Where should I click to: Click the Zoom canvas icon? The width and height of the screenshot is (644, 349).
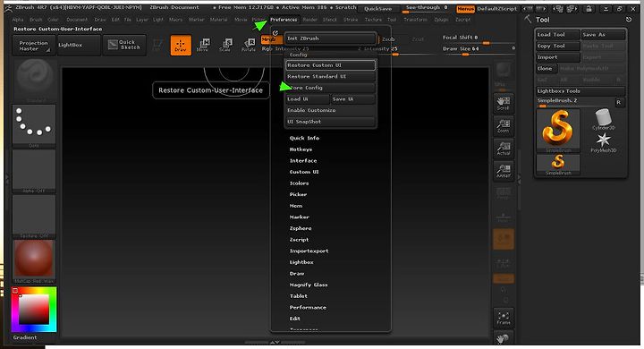pos(504,125)
